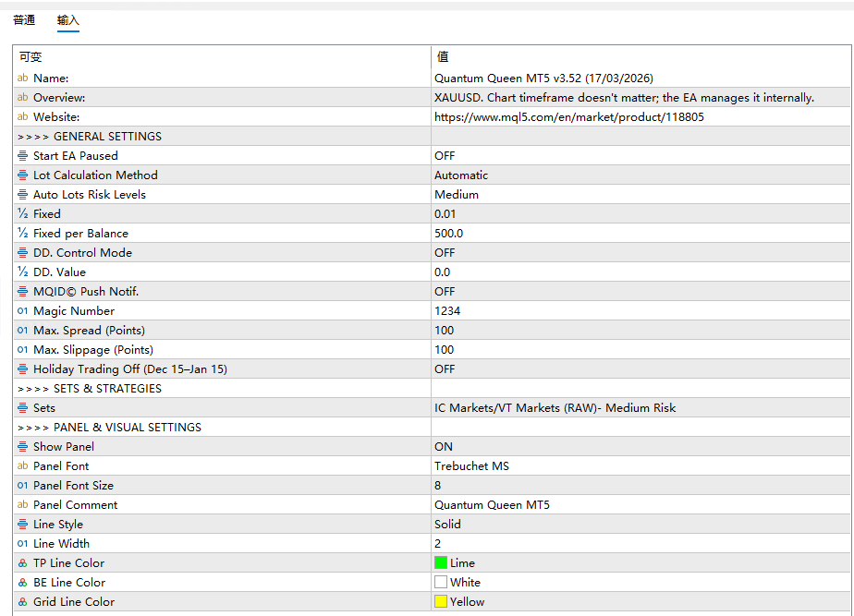
Task: Click the color icon beside BE Line Color
Action: click(x=22, y=582)
